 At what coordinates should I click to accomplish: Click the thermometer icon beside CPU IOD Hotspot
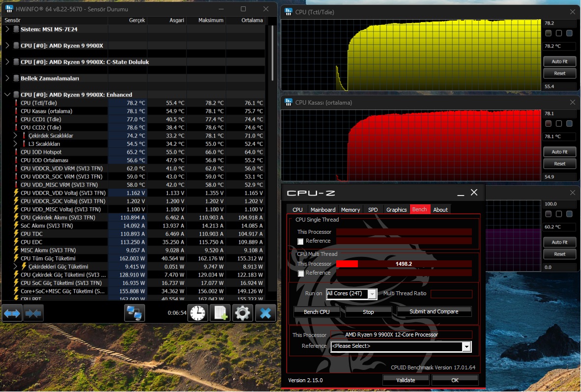[16, 152]
